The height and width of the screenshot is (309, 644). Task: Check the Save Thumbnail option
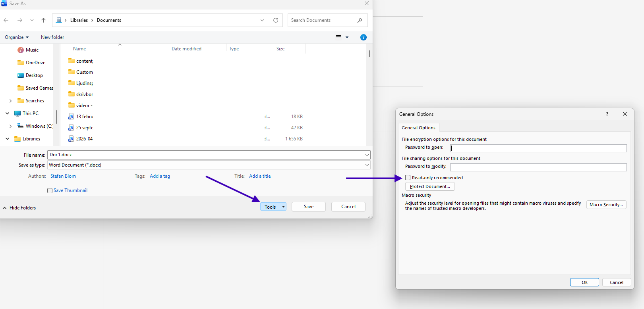(50, 190)
